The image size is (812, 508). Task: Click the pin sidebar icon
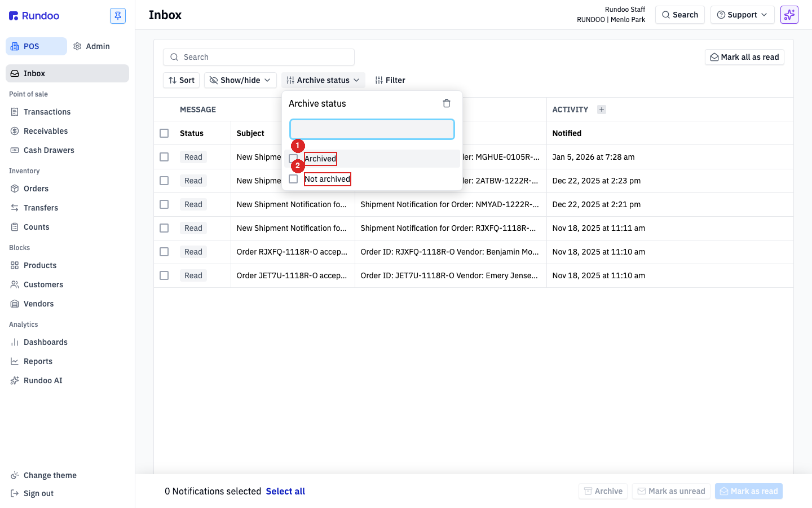[118, 16]
